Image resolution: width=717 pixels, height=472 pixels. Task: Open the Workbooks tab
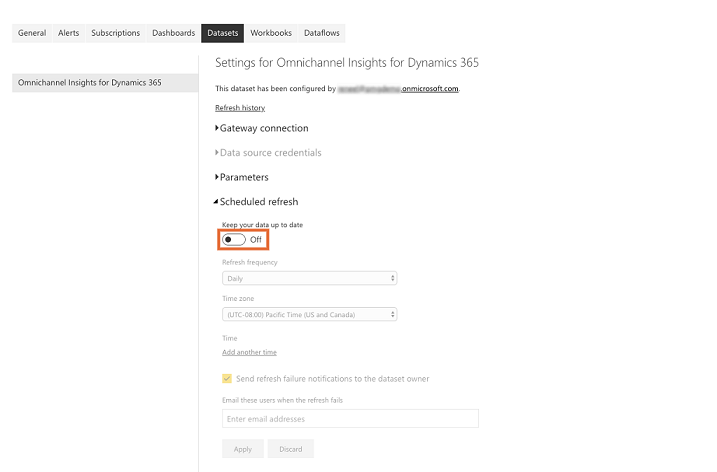271,33
